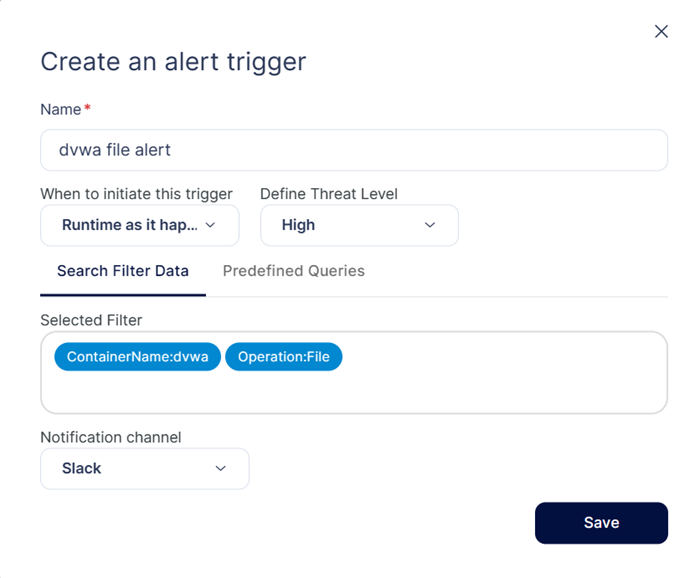The image size is (700, 578).
Task: Click the chevron in the Slack dropdown
Action: coord(221,469)
